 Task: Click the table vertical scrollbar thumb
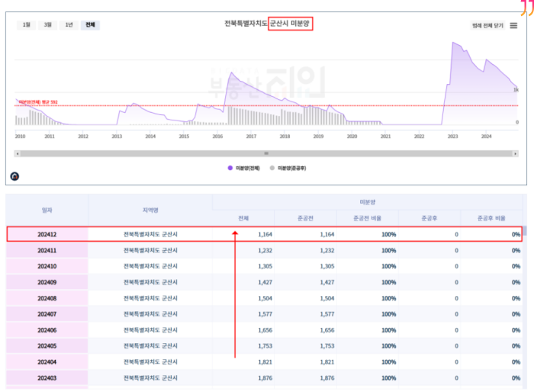(x=525, y=230)
